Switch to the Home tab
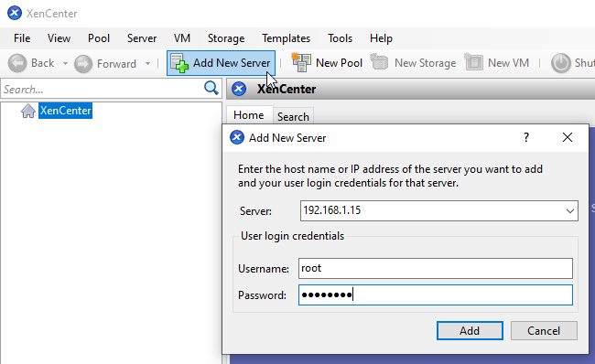Viewport: 595px width, 364px height. pyautogui.click(x=249, y=115)
